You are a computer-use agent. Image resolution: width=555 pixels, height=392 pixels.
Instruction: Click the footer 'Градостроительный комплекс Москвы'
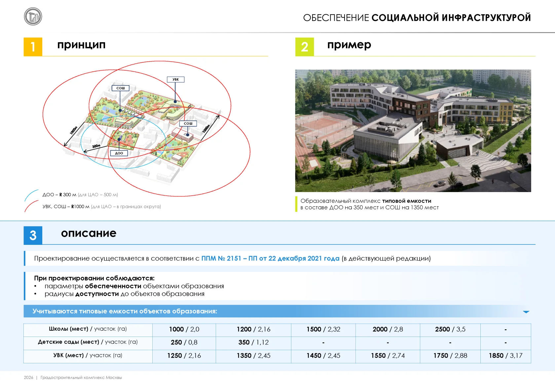pos(81,377)
